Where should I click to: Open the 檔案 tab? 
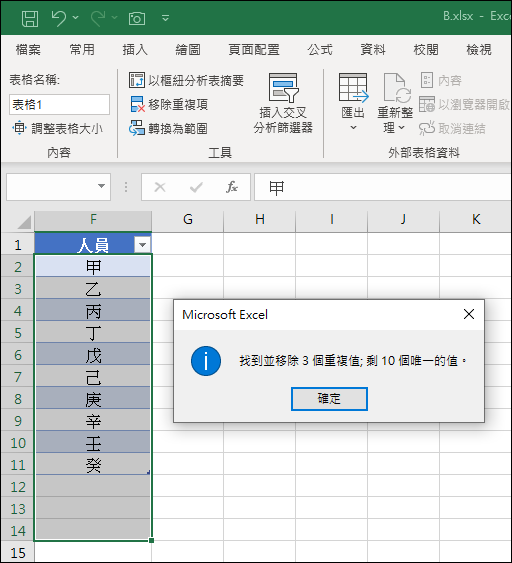[28, 50]
